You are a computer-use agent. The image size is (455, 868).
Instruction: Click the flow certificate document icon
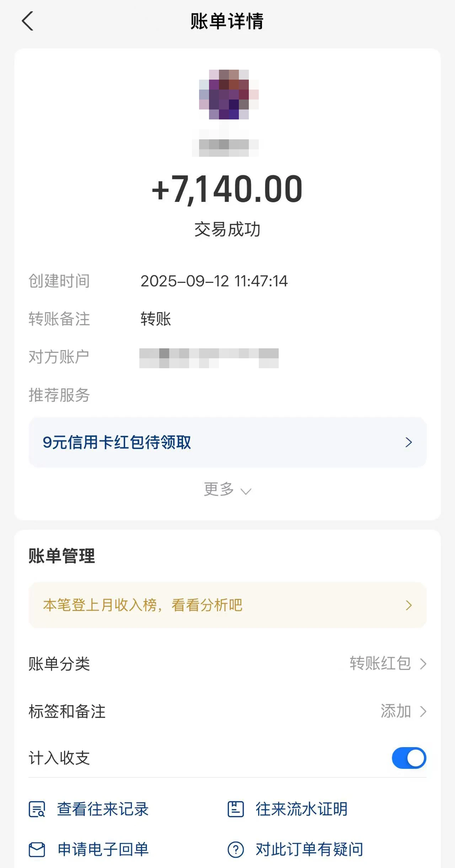pos(236,809)
